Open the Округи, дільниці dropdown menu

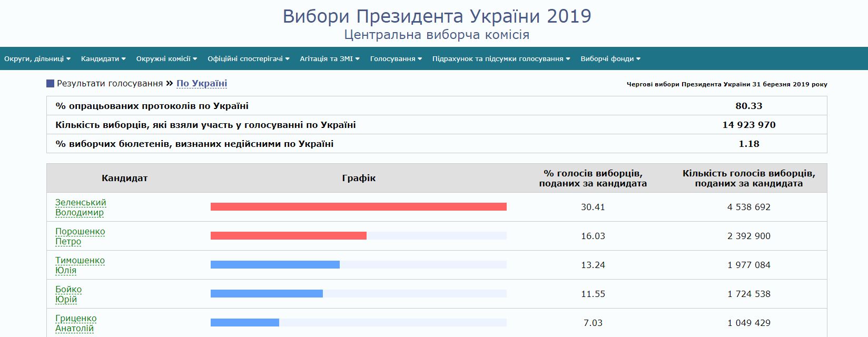[37, 59]
